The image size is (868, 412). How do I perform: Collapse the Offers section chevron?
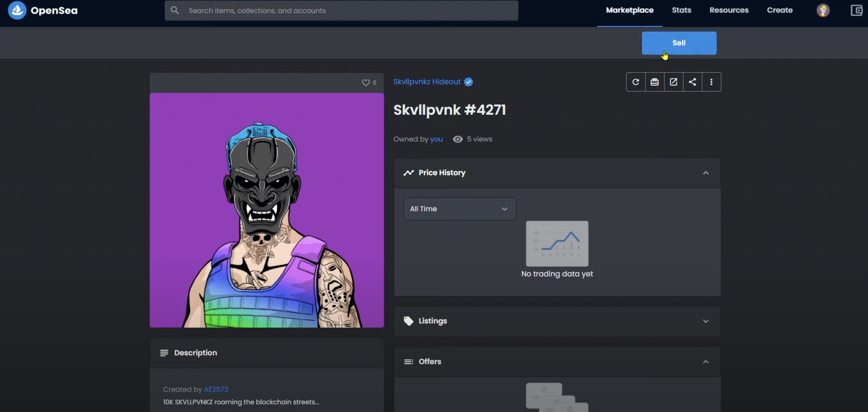click(x=706, y=362)
